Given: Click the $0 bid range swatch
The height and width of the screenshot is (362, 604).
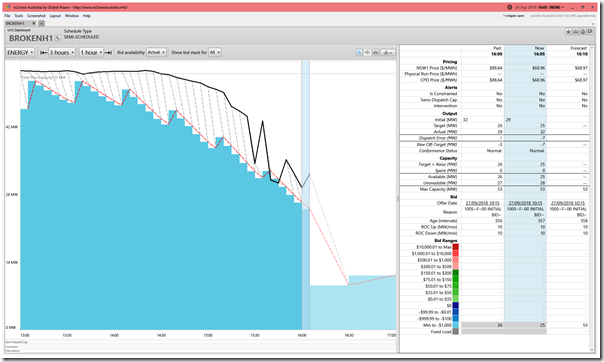Looking at the screenshot, I should (x=456, y=305).
